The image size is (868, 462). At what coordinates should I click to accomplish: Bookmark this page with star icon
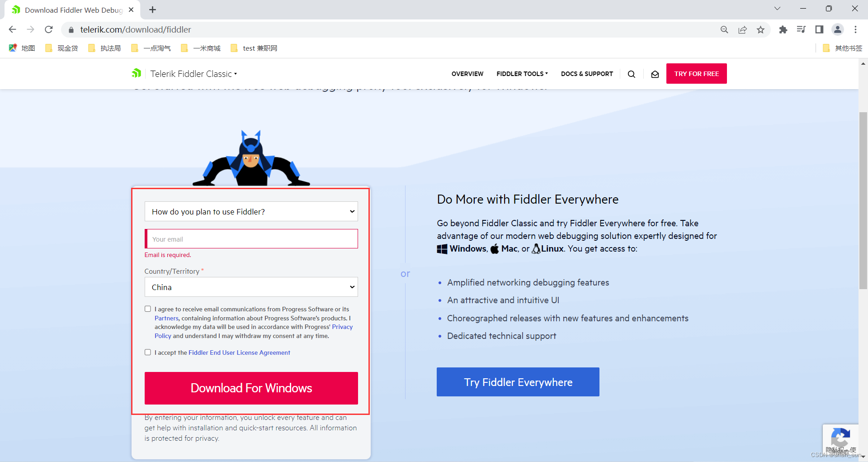pos(760,29)
